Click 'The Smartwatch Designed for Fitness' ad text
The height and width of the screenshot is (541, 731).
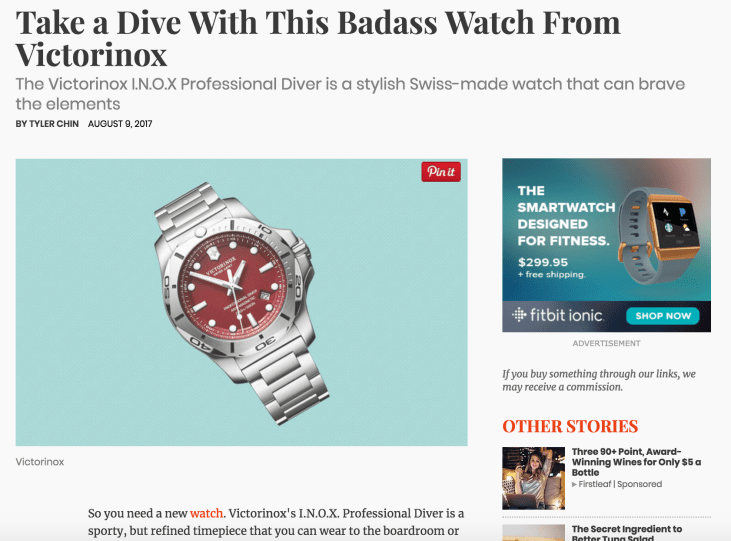pos(566,216)
